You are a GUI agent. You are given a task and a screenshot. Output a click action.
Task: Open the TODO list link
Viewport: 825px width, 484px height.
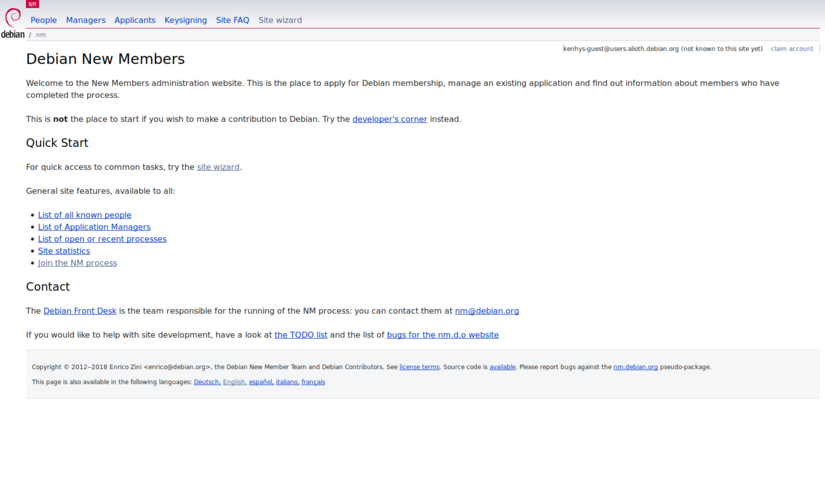coord(301,335)
